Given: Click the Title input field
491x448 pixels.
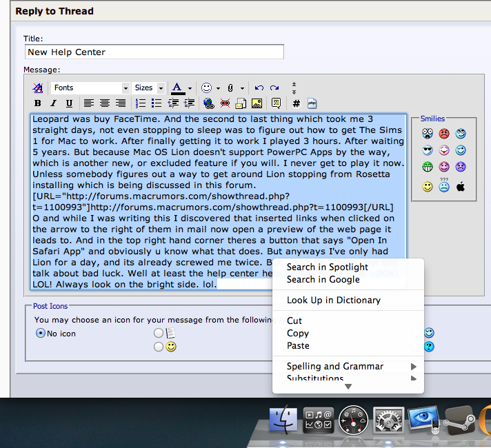Looking at the screenshot, I should [154, 52].
